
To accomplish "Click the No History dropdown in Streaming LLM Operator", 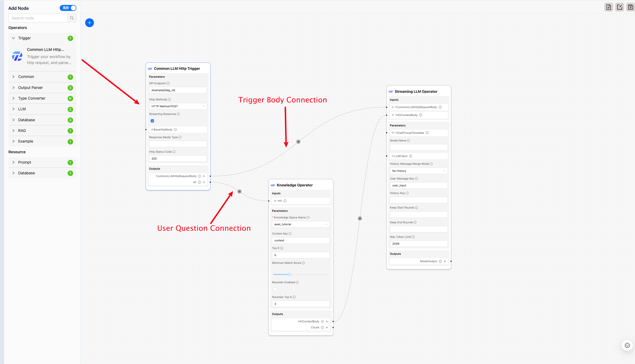I will click(418, 171).
